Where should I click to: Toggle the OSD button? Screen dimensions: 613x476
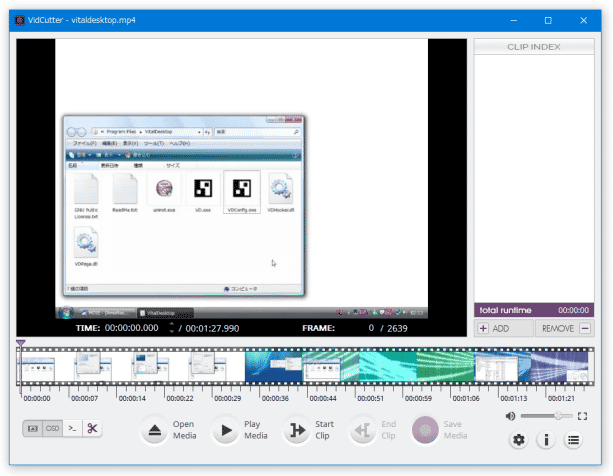52,429
